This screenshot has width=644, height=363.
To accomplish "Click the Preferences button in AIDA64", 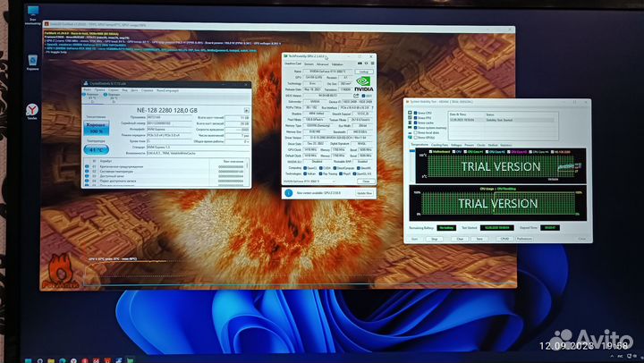I will [524, 239].
